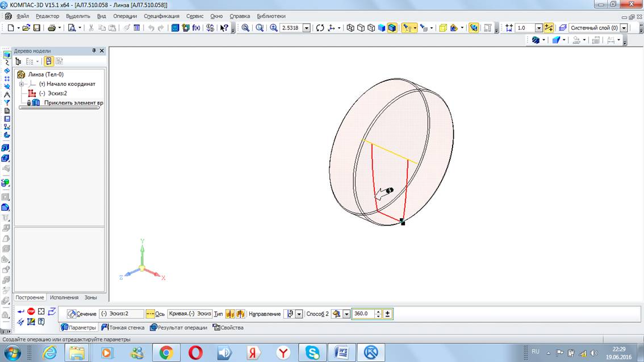
Task: Toggle shaded with edges display mode
Action: tap(392, 28)
